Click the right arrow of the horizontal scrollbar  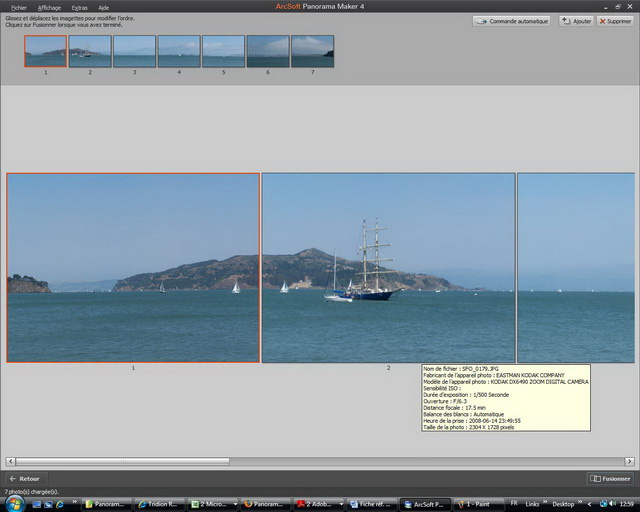629,461
